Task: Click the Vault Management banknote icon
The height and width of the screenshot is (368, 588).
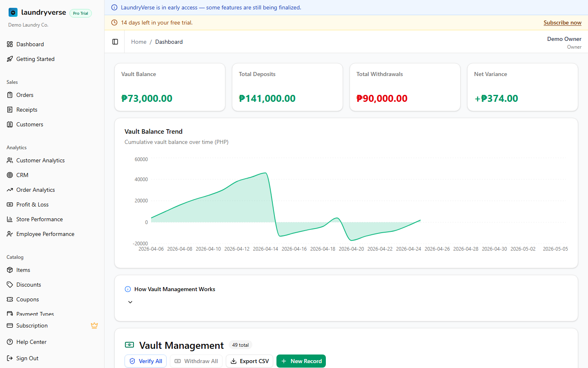Action: (129, 345)
